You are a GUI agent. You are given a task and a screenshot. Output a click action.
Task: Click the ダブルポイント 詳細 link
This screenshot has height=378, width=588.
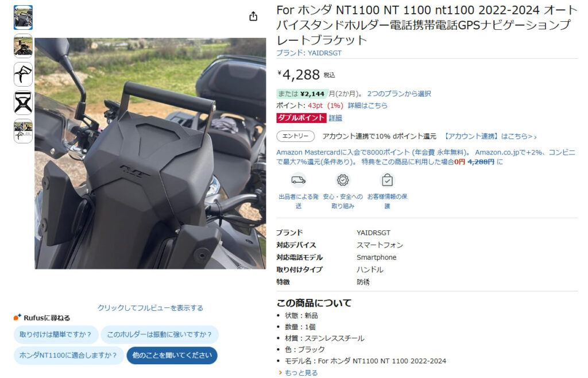(335, 118)
